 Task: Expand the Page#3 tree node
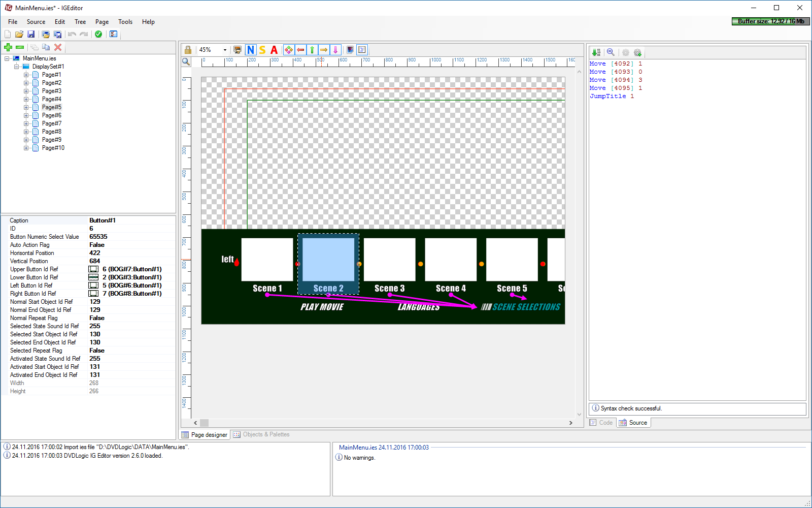coord(26,91)
